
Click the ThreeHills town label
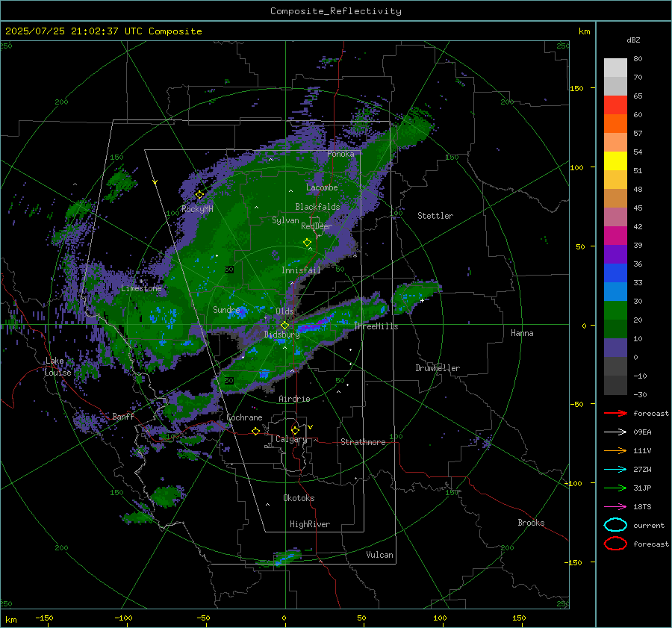[x=376, y=326]
